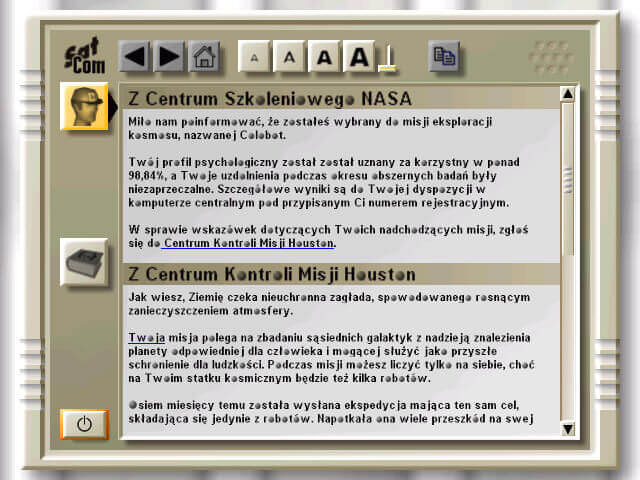Click the scrollbar down arrow

tap(568, 429)
